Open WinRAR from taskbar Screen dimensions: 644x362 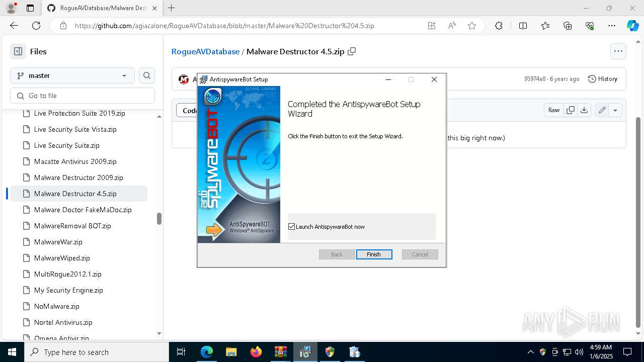tap(281, 352)
